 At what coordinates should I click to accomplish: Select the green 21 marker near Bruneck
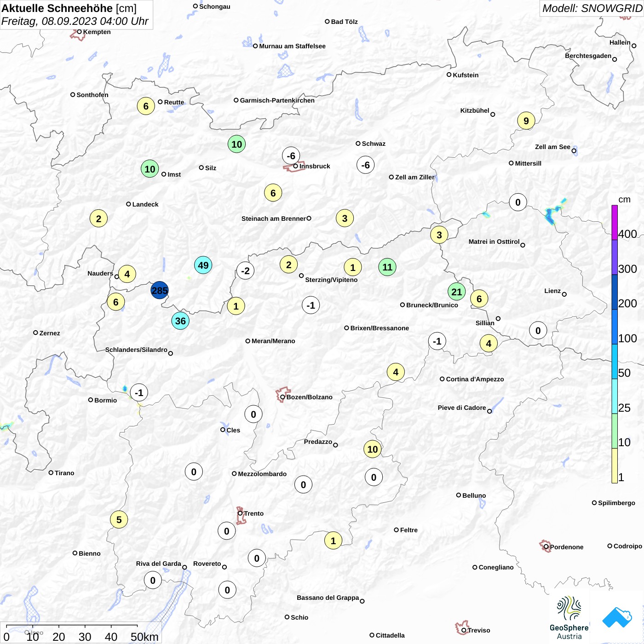456,292
